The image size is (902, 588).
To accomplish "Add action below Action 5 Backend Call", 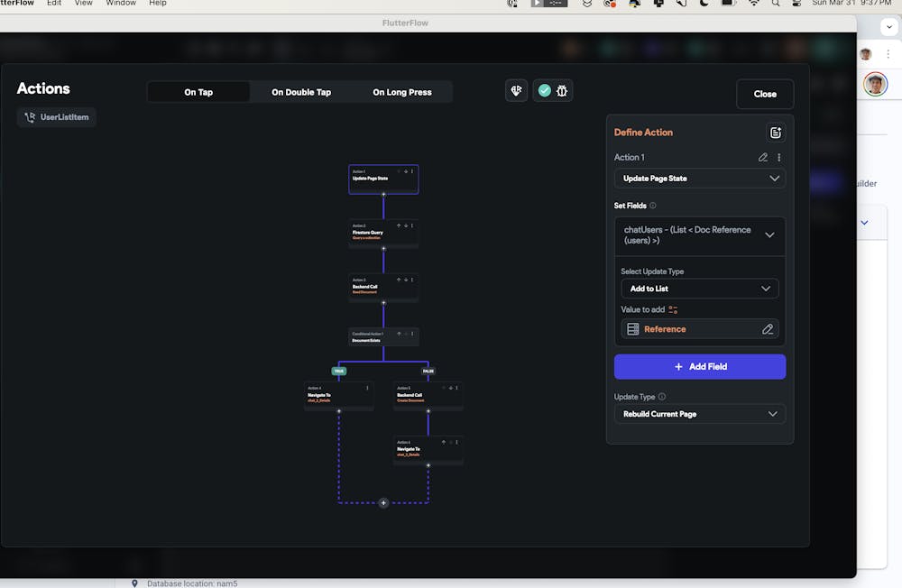I will coord(428,411).
